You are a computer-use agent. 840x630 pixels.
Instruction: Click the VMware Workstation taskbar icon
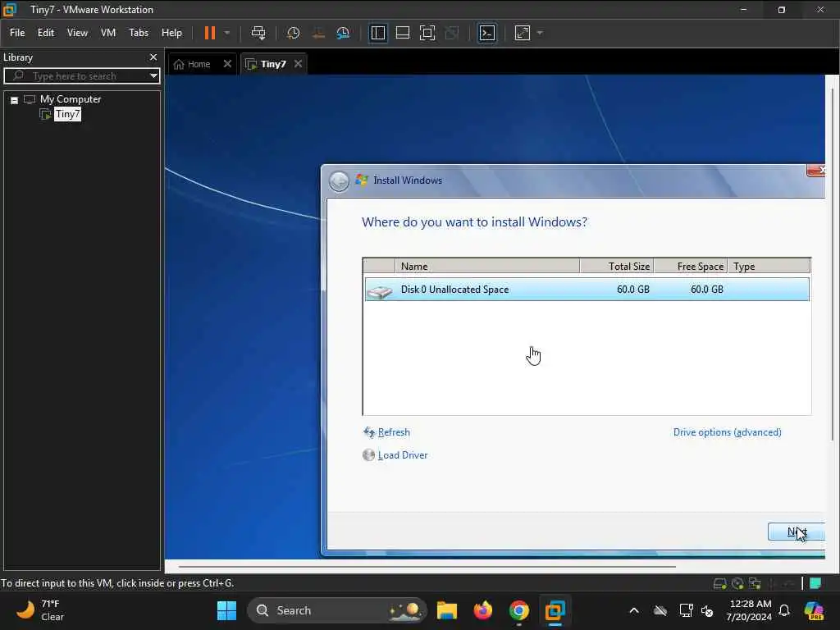(555, 610)
